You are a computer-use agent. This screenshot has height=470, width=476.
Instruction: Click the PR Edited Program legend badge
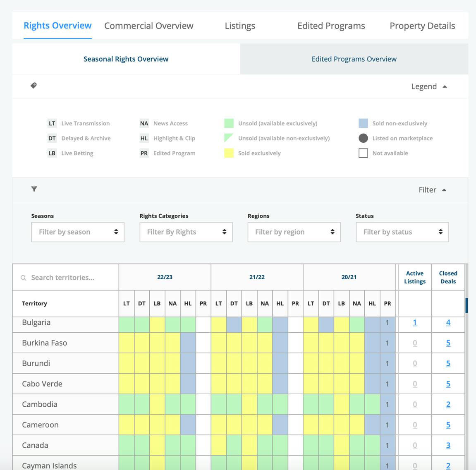[x=144, y=153]
